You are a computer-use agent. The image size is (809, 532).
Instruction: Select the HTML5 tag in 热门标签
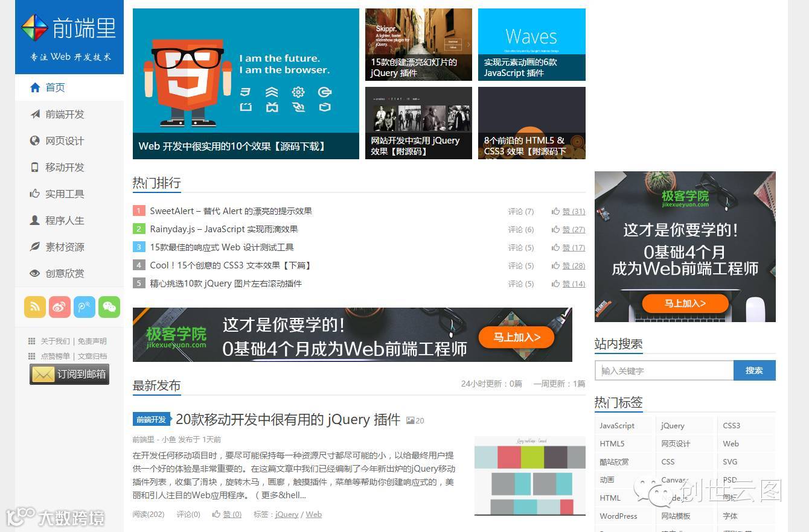(x=624, y=444)
